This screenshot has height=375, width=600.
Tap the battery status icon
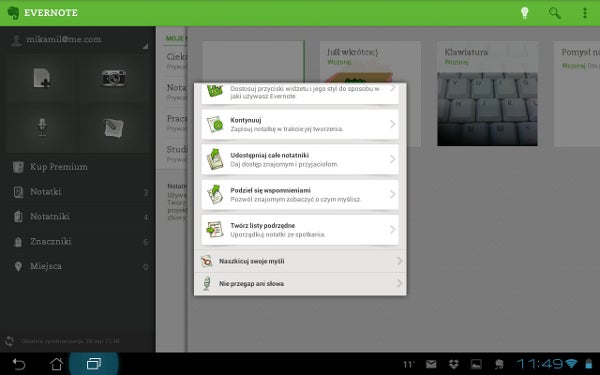589,364
